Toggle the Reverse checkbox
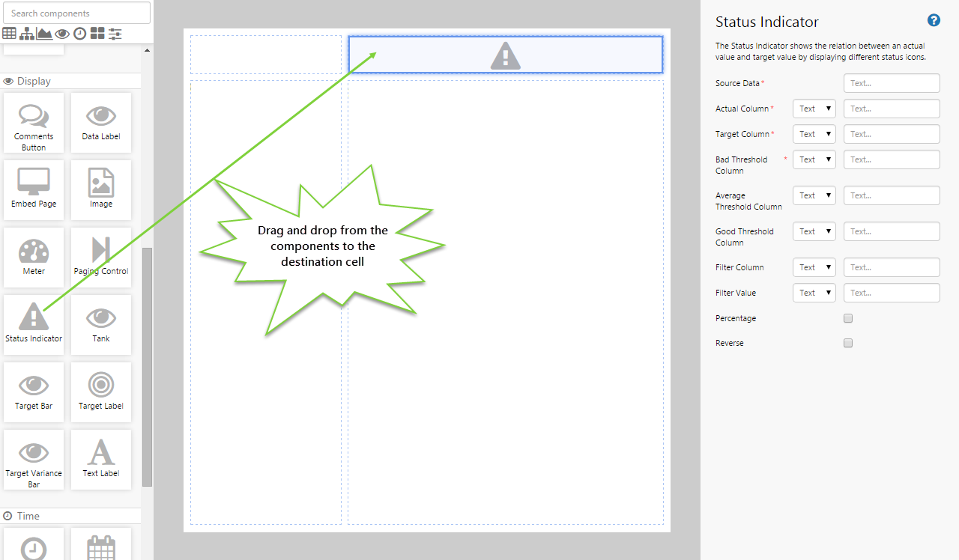 (848, 343)
